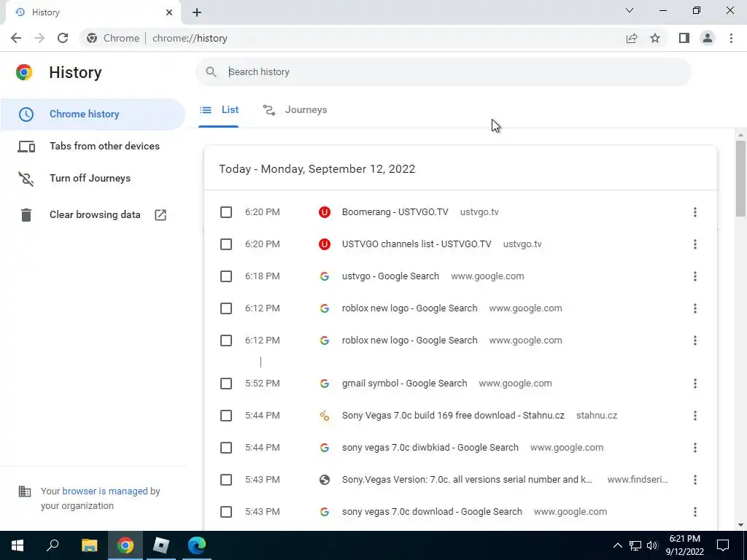
Task: Open Roblox Studio from the taskbar
Action: tap(161, 545)
